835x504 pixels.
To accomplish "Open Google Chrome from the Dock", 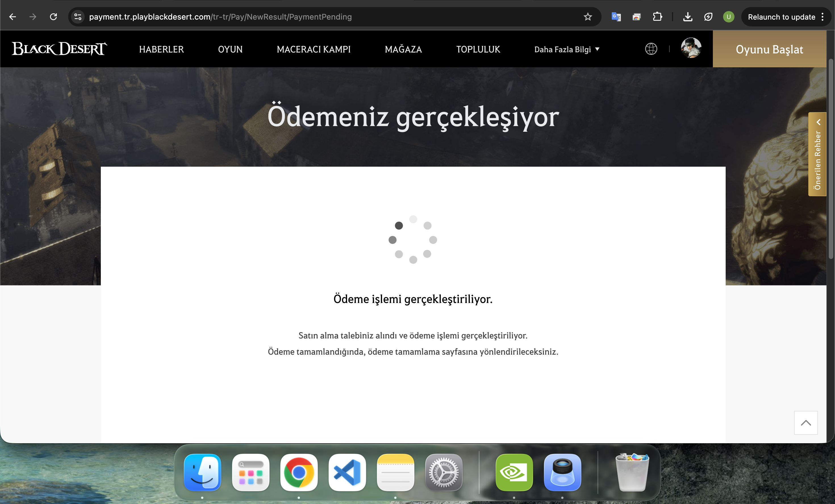I will 299,472.
